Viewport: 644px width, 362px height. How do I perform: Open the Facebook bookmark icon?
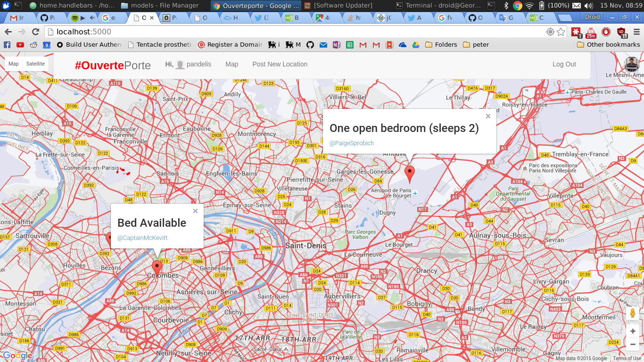pyautogui.click(x=7, y=45)
